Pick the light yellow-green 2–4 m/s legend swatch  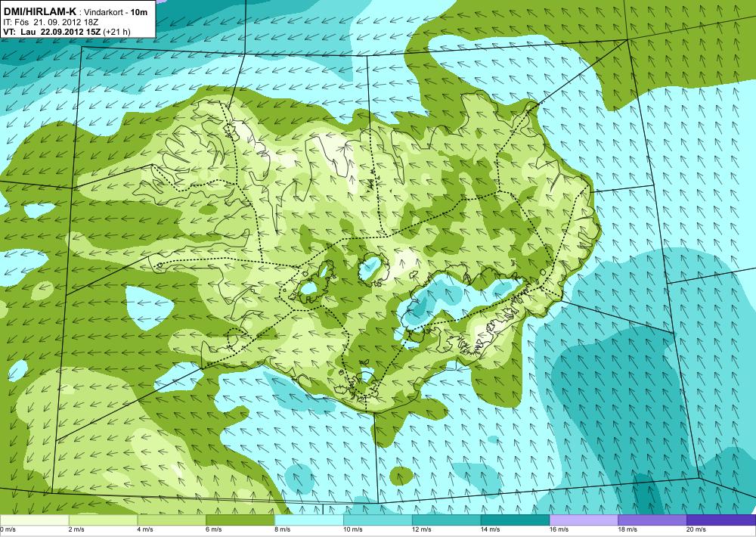(x=103, y=520)
